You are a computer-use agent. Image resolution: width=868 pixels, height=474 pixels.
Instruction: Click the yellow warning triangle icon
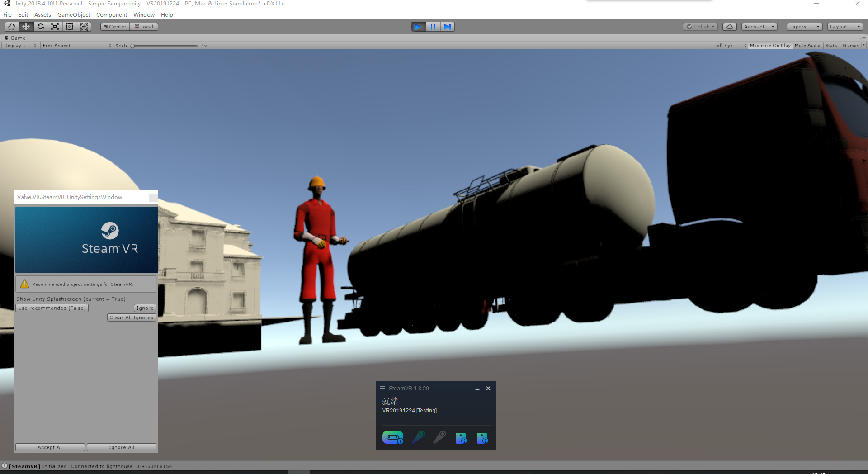(24, 284)
